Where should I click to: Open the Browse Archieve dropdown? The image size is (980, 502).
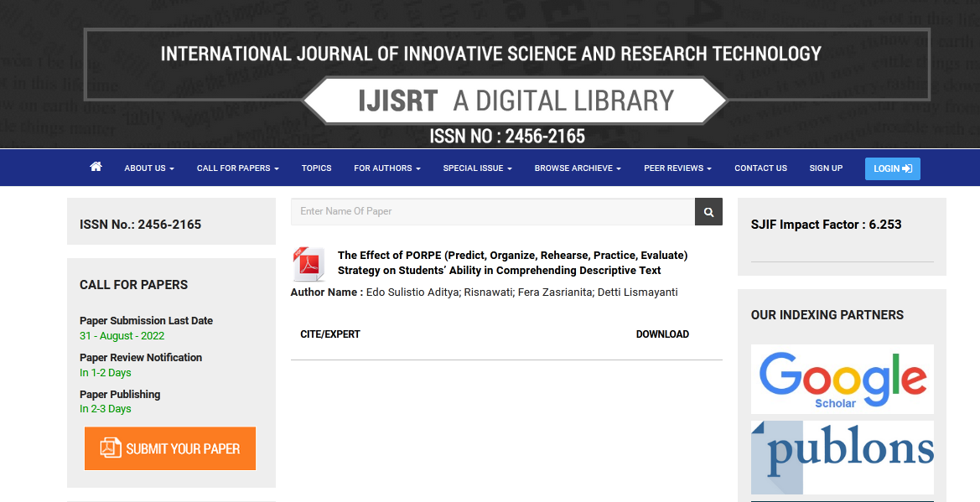[x=578, y=168]
